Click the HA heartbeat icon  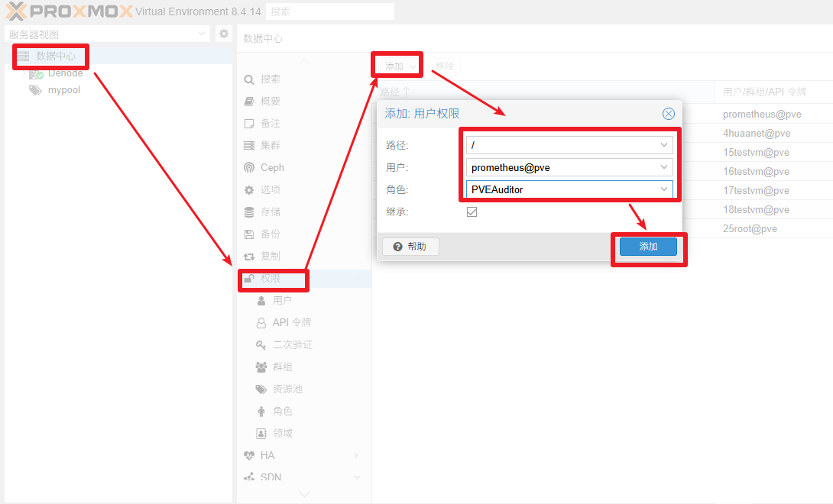249,455
